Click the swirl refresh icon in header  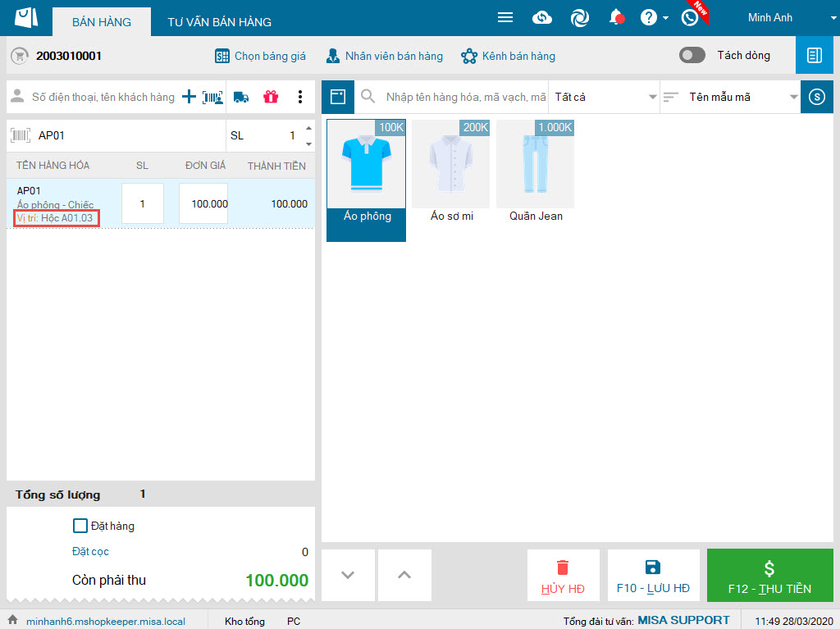580,18
